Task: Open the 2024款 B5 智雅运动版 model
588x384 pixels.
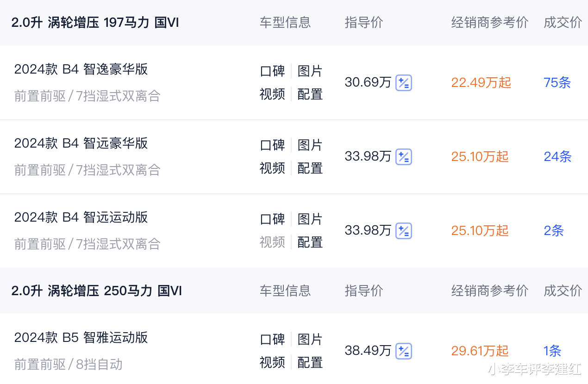Action: 81,338
